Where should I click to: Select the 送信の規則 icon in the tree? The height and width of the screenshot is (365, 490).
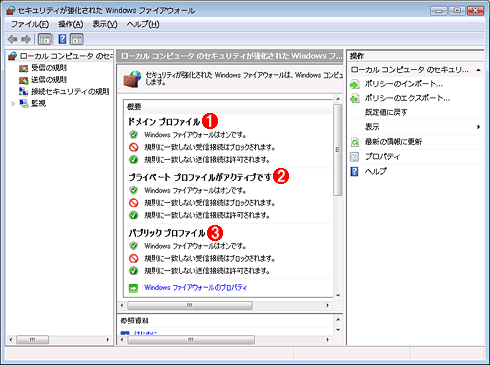coord(23,80)
